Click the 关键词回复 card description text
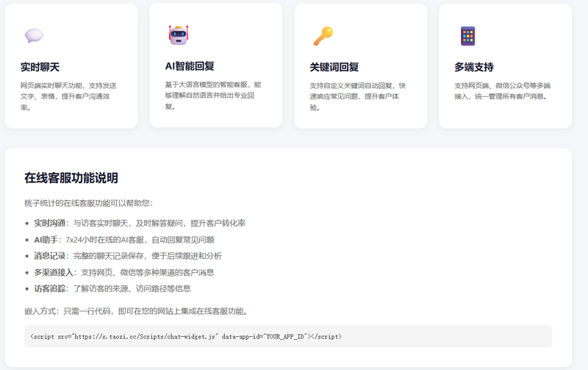The image size is (588, 370). click(x=358, y=96)
